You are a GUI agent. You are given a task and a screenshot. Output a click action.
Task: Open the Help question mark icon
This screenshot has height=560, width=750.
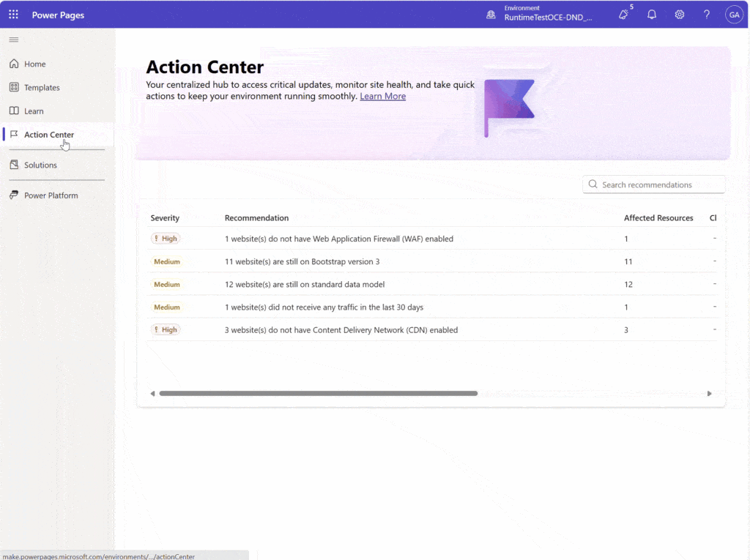(x=707, y=15)
